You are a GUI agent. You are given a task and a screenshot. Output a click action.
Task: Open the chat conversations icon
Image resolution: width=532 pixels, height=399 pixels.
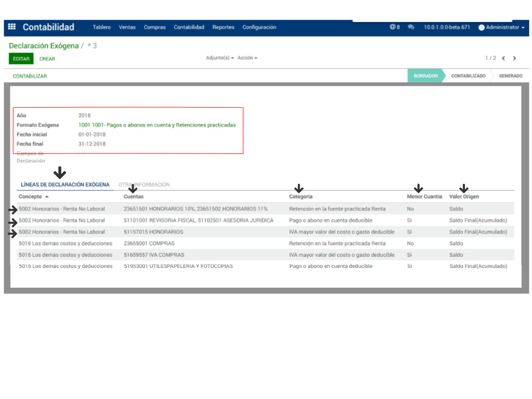pos(411,27)
